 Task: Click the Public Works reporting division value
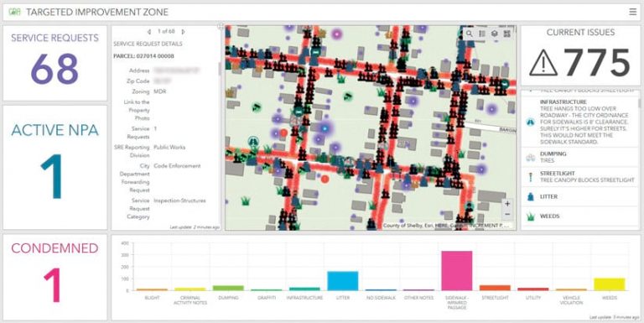[x=169, y=147]
